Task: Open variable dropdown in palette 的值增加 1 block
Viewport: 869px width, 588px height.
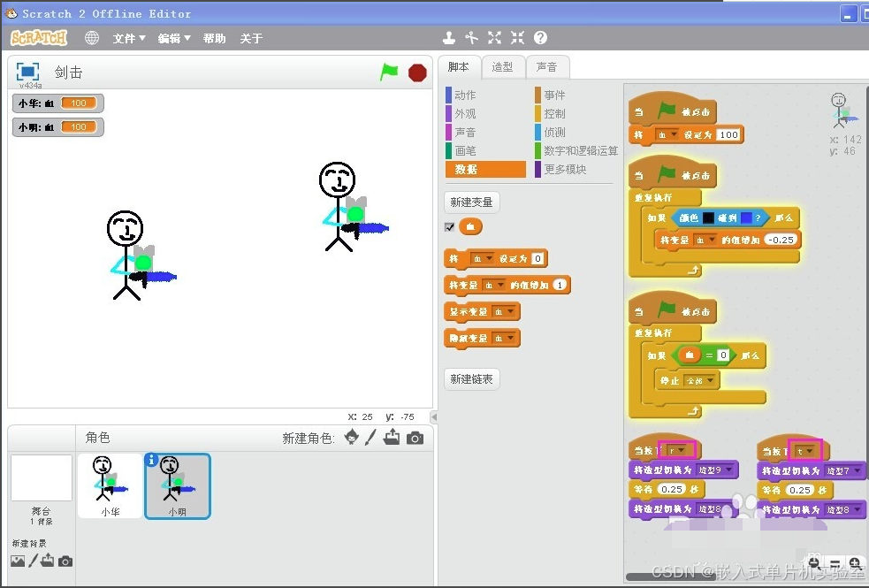Action: click(x=493, y=286)
